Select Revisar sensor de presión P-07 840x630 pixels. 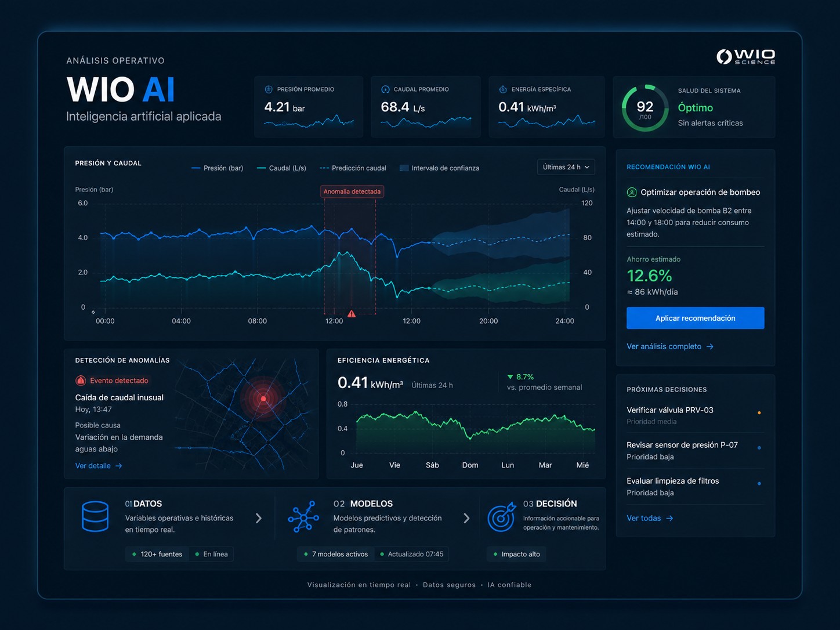coord(695,451)
